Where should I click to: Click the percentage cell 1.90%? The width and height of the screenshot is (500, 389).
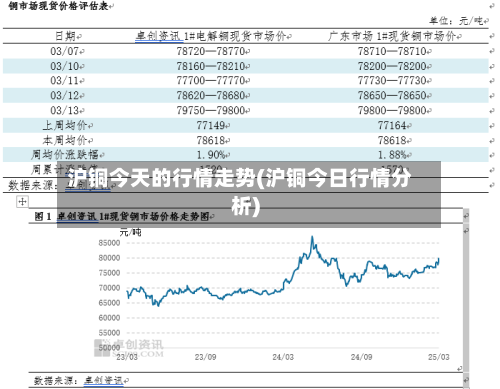tap(211, 155)
